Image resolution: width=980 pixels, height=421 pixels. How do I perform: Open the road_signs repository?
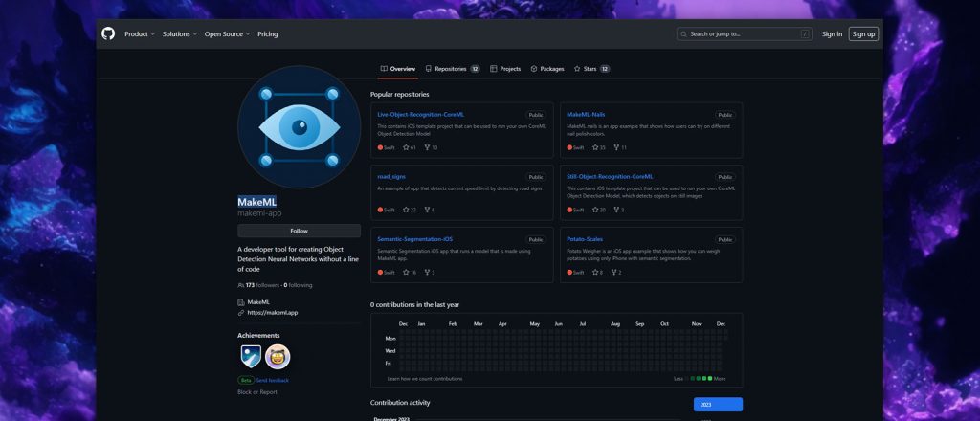coord(391,177)
